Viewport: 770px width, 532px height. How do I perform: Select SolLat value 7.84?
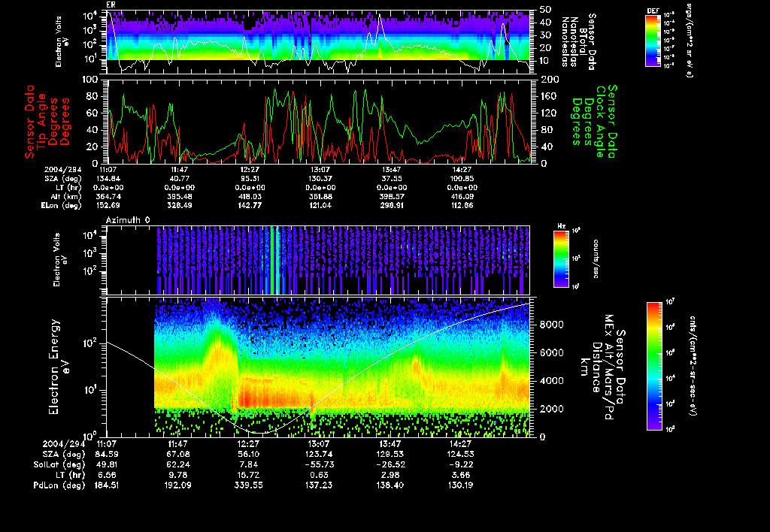click(249, 465)
